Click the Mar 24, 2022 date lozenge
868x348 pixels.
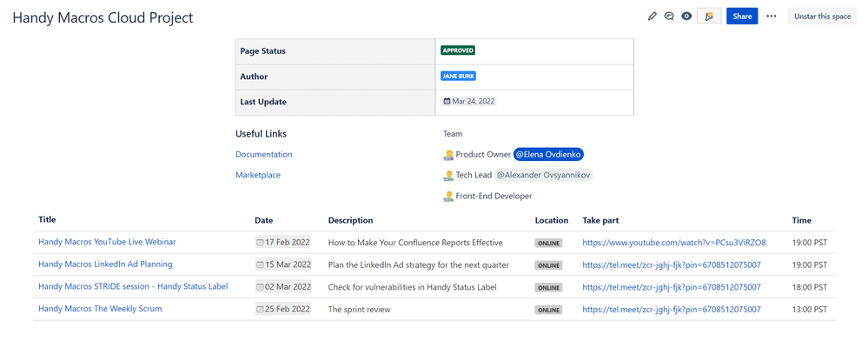469,102
